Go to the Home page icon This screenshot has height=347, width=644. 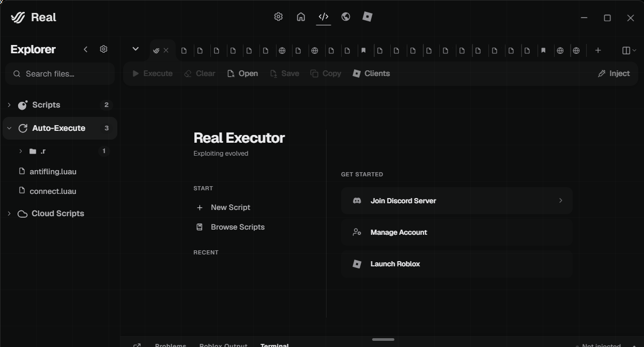[301, 17]
